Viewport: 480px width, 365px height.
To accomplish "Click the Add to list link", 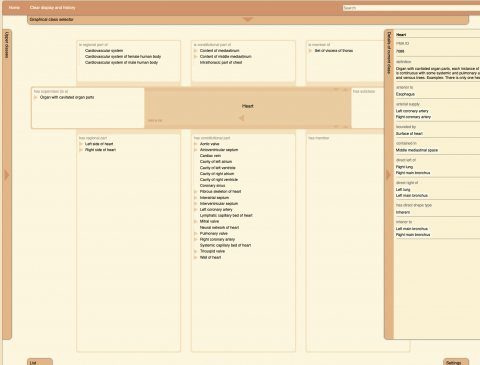I will click(x=155, y=120).
